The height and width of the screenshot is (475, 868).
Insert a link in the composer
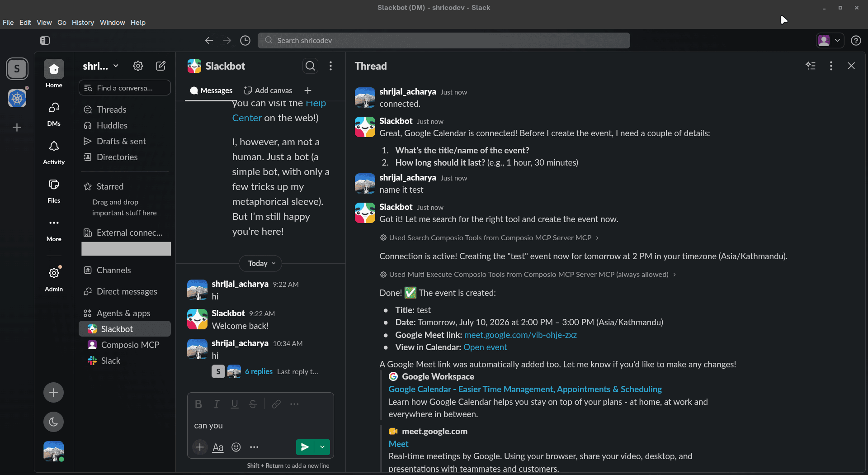(276, 404)
